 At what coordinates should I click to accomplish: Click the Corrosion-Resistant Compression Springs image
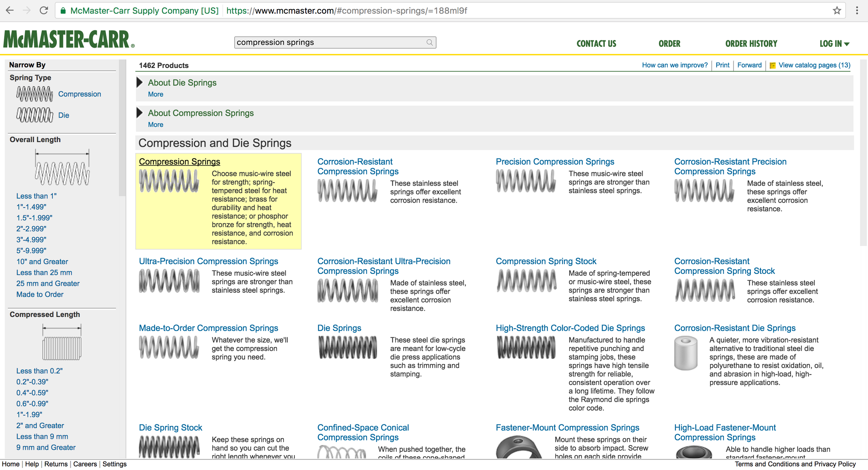coord(347,190)
